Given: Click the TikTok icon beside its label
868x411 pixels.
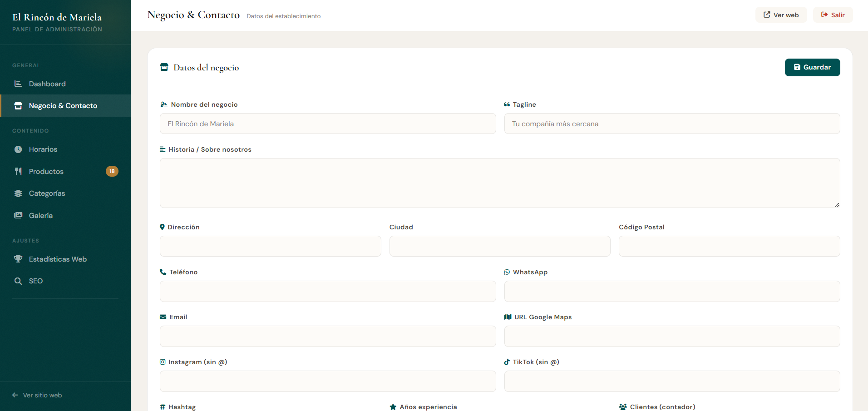Looking at the screenshot, I should tap(507, 362).
